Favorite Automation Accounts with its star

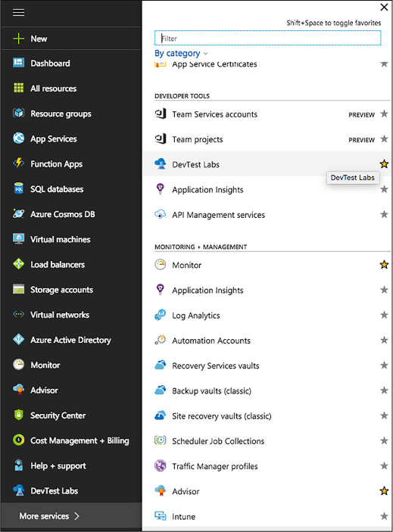(x=384, y=341)
